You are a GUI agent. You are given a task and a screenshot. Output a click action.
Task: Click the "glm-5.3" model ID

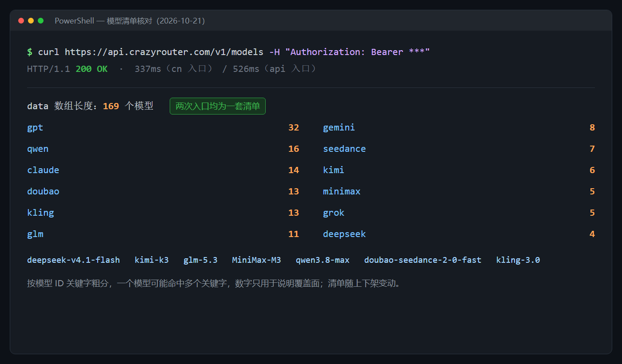[x=200, y=260]
